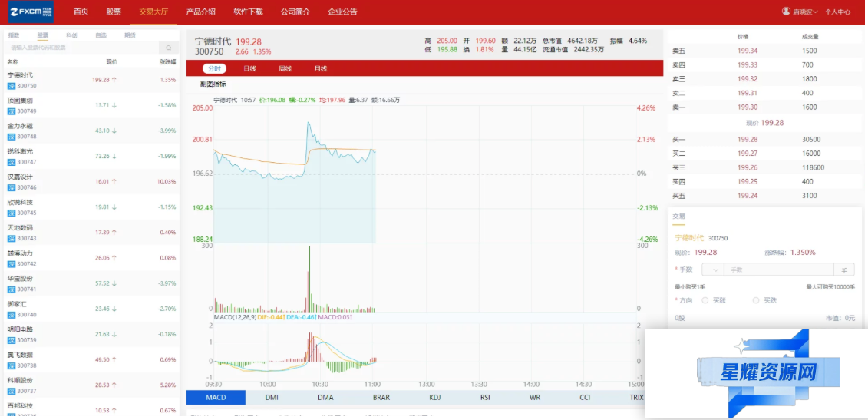Click the down arrow beside price 13.71
The image size is (868, 420).
pos(114,105)
